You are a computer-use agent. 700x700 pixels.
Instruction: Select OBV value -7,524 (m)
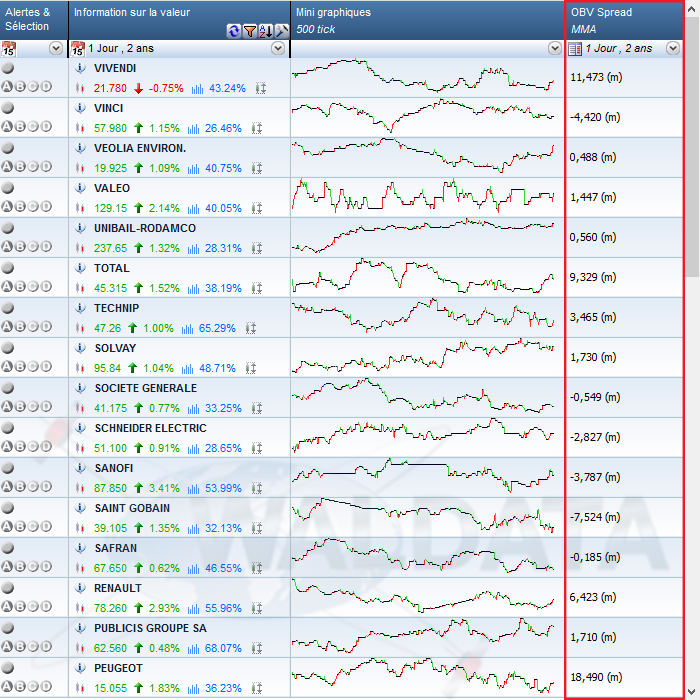(595, 517)
